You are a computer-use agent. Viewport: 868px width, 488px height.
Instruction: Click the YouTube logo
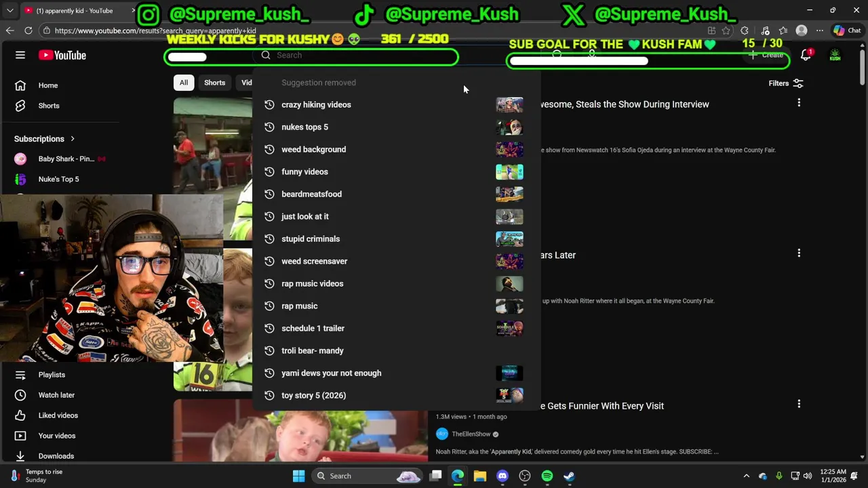pyautogui.click(x=62, y=56)
